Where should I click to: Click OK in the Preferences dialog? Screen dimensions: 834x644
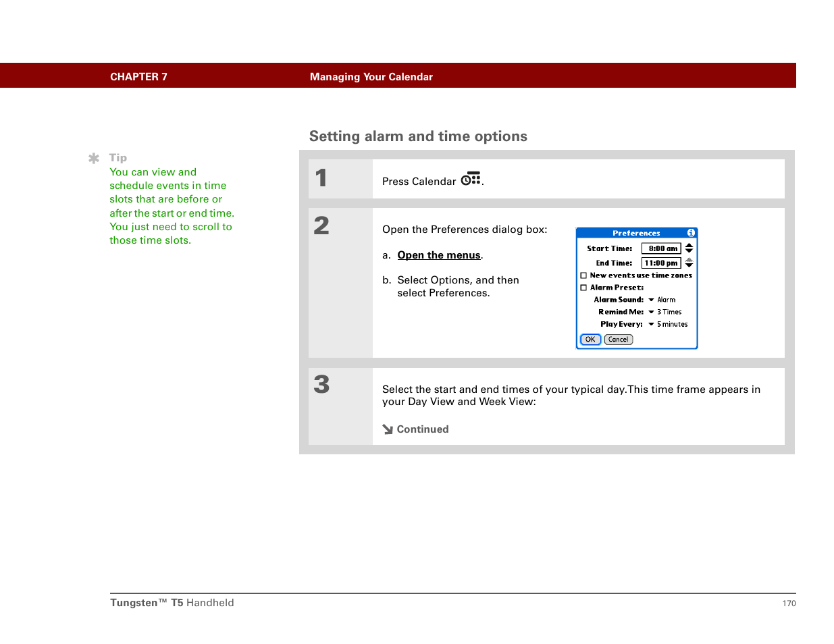(x=590, y=340)
